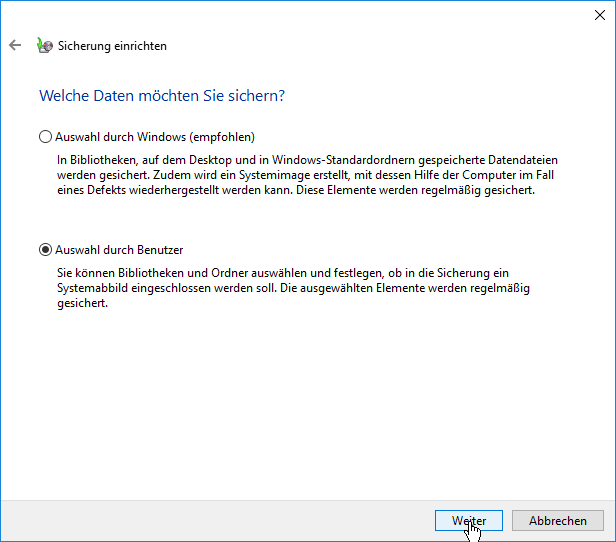Click the Weiter button
Viewport: 616px width, 542px height.
coord(469,520)
